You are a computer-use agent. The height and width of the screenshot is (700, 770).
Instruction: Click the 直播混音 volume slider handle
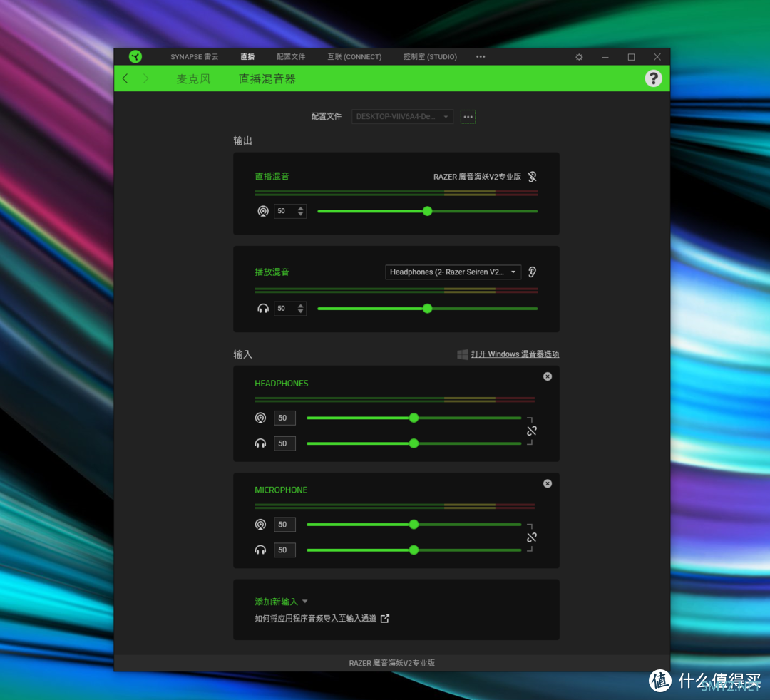coord(428,211)
